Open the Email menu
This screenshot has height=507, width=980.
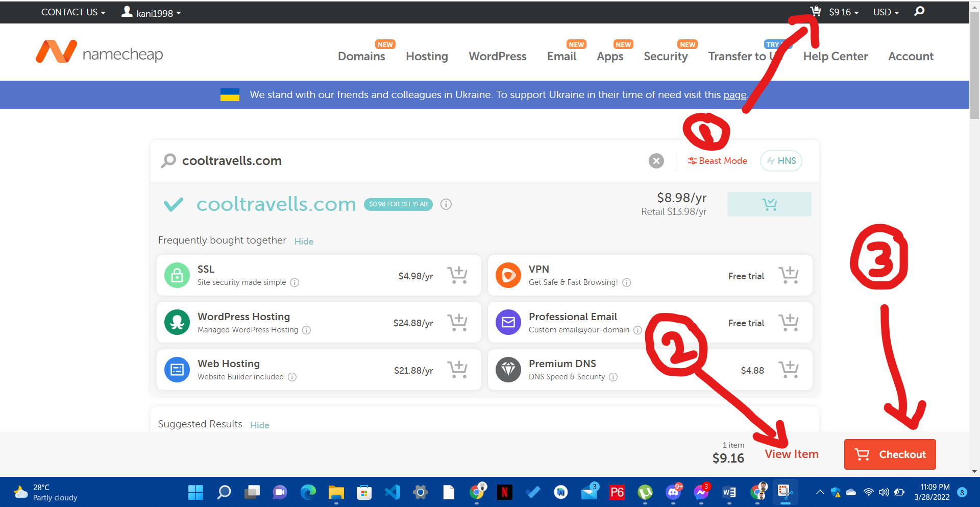tap(561, 56)
